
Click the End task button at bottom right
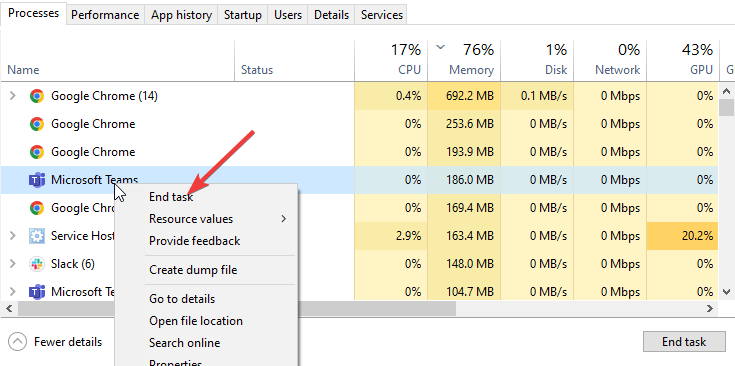pos(683,342)
